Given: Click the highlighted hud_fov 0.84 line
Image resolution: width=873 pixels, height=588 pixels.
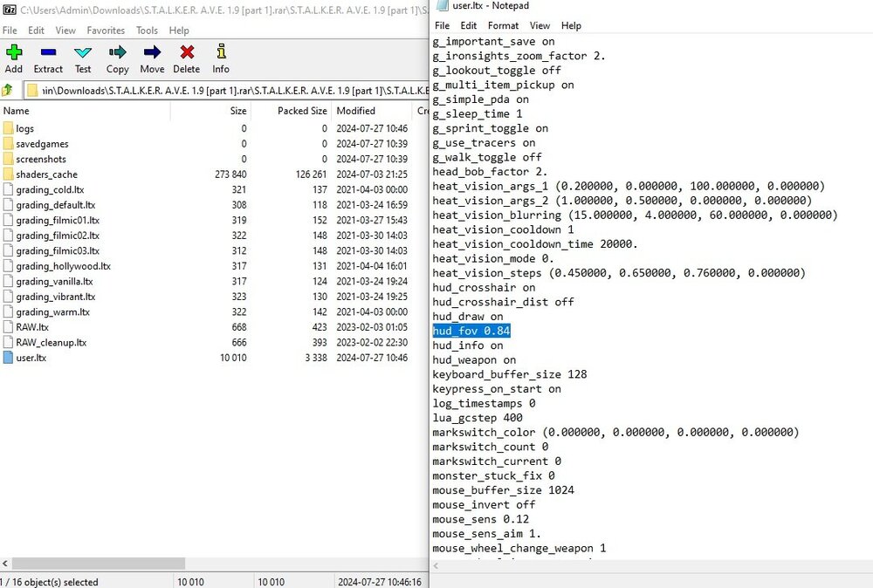Looking at the screenshot, I should (x=471, y=331).
